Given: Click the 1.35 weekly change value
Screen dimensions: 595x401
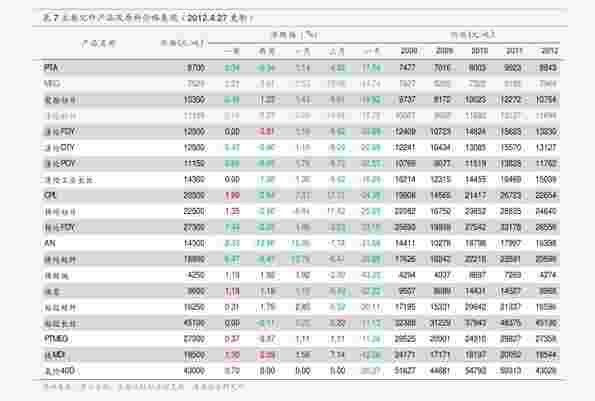Looking at the screenshot, I should pyautogui.click(x=232, y=211).
